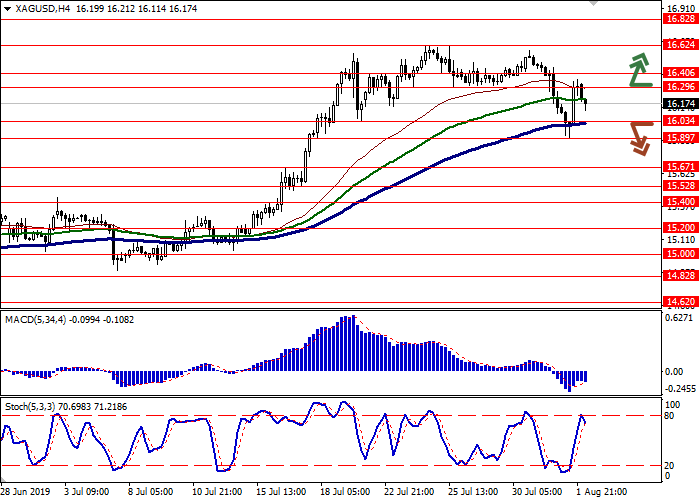Select the 14.620 bottom price label
Image resolution: width=700 pixels, height=500 pixels.
click(679, 301)
